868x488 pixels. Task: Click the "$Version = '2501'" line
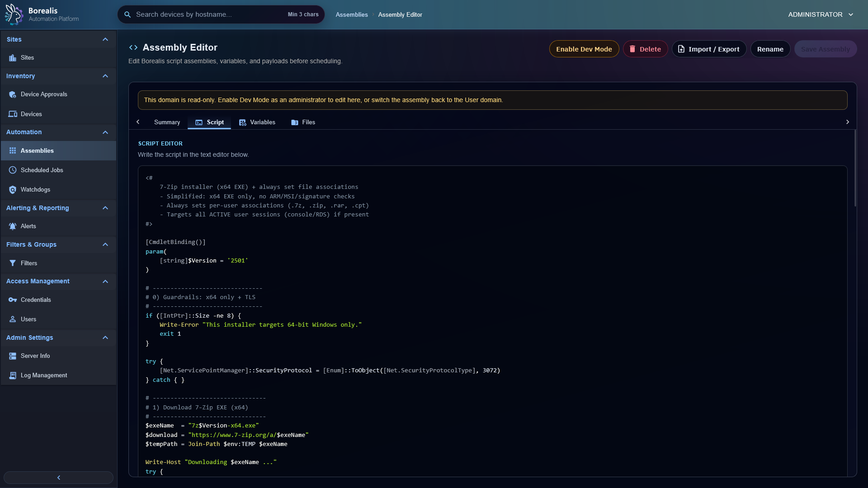[204, 261]
